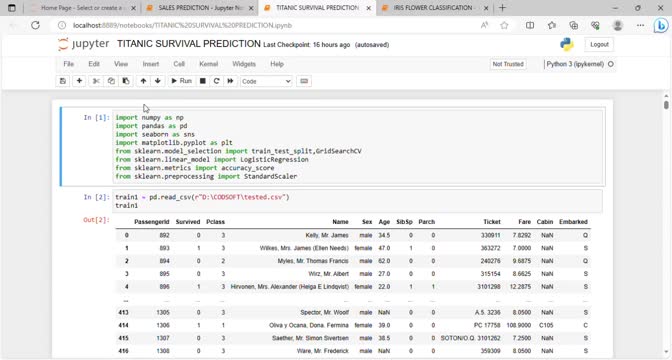Click the Run button
Image resolution: width=672 pixels, height=360 pixels.
[181, 81]
